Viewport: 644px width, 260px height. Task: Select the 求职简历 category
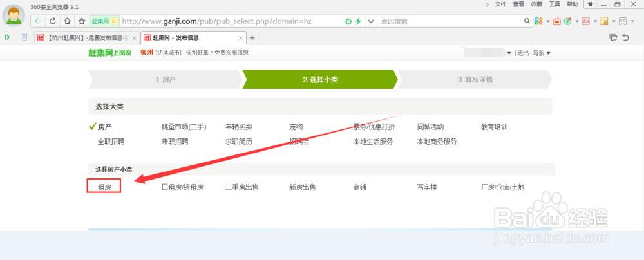[x=239, y=142]
